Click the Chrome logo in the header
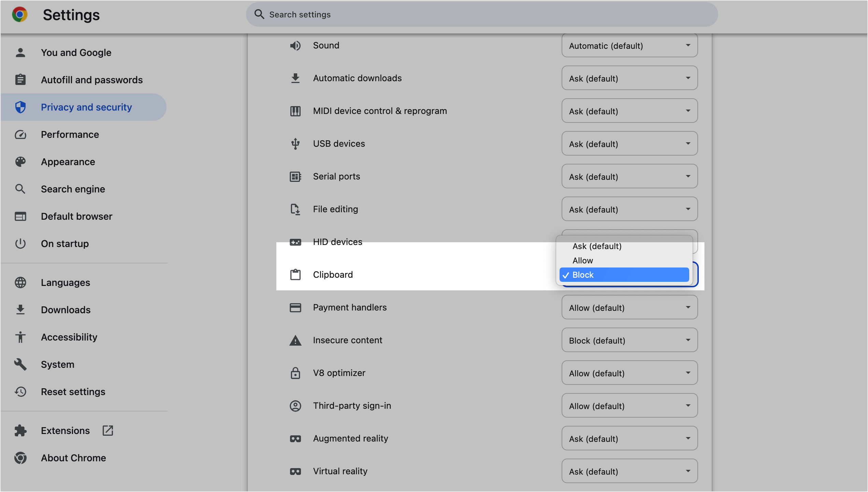The height and width of the screenshot is (492, 868). (20, 14)
